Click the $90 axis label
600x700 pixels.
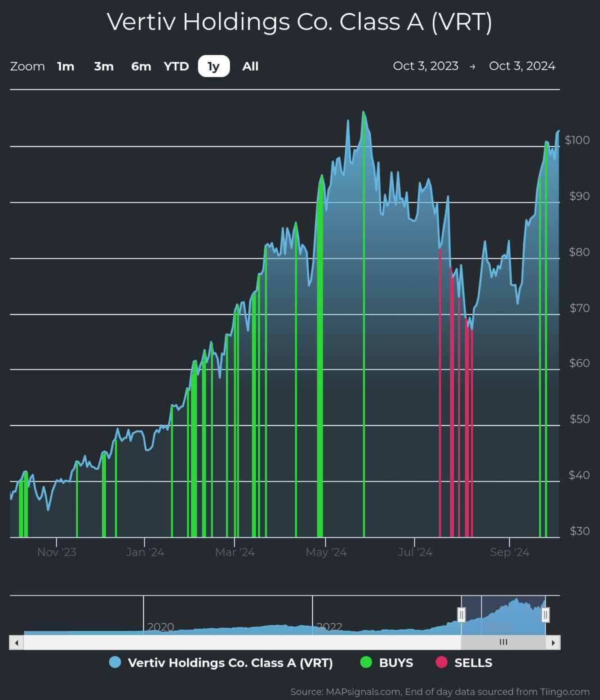[580, 196]
